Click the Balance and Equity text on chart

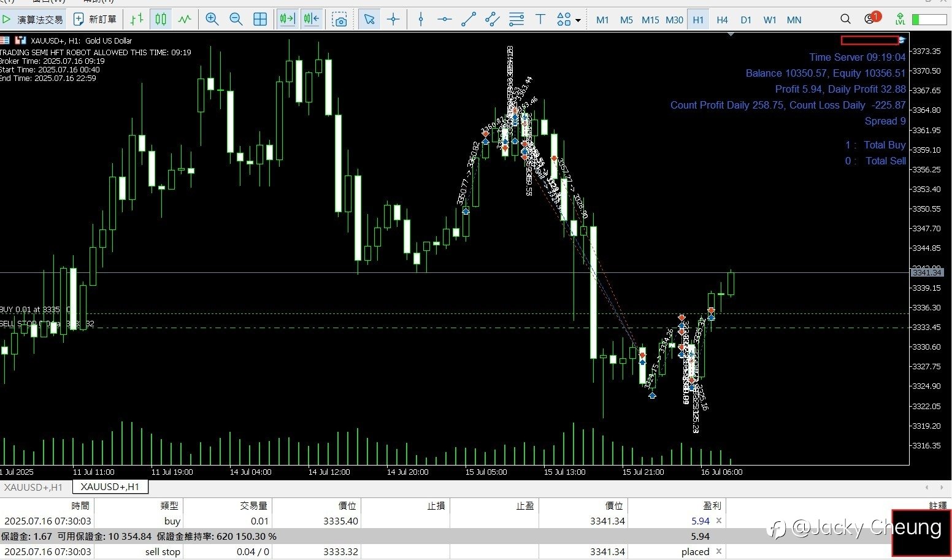826,73
